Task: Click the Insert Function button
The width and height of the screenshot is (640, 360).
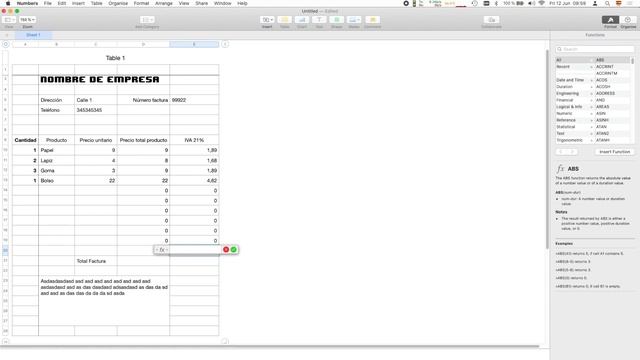Action: [614, 152]
